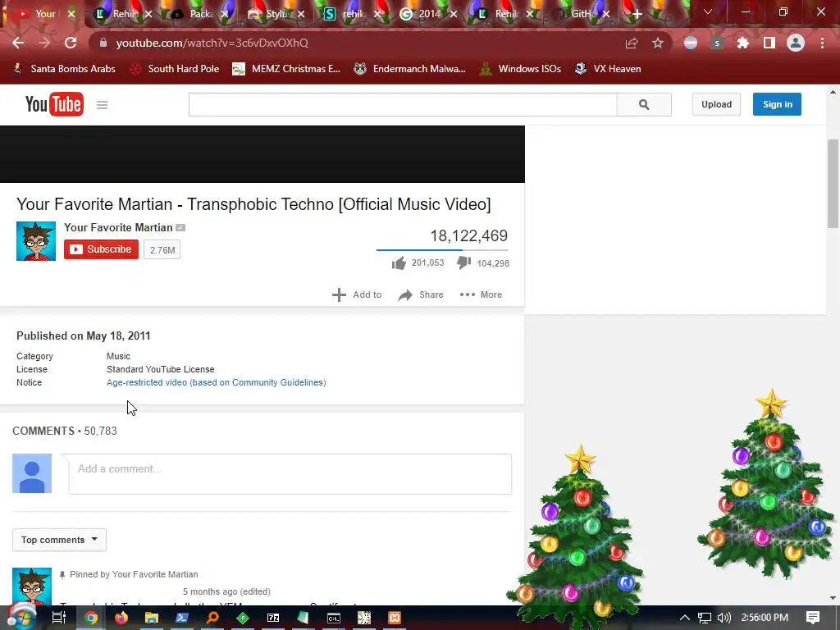Close the Your YouTube tab
This screenshot has height=630, width=840.
click(71, 14)
